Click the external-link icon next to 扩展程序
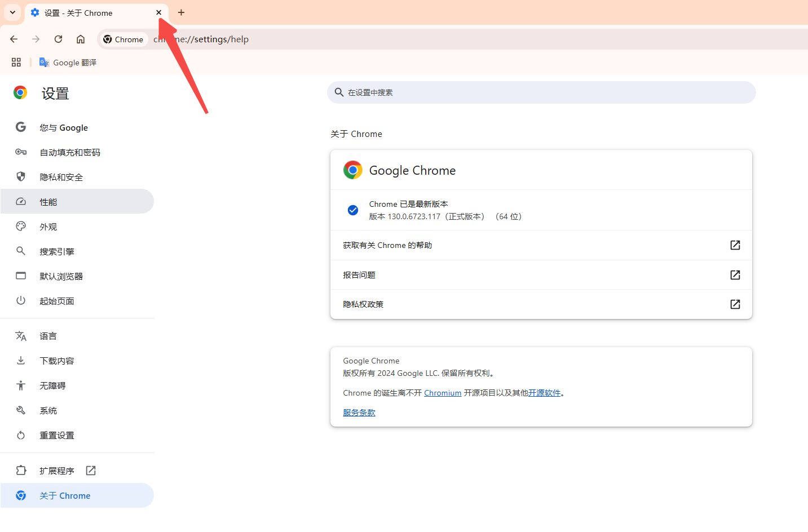 [91, 471]
